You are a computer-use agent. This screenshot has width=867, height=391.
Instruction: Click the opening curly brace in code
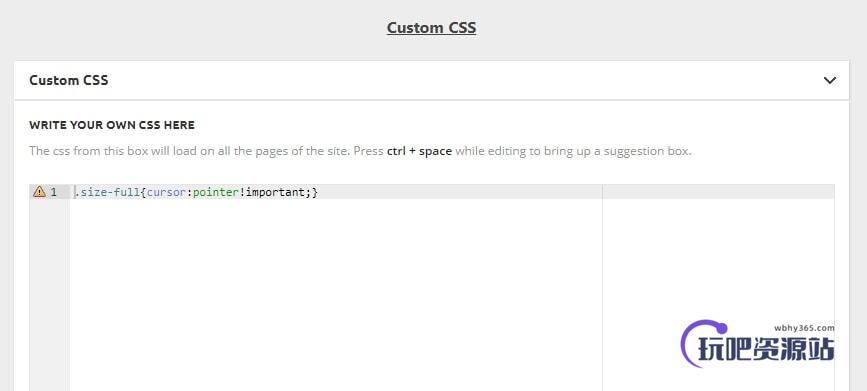click(143, 192)
